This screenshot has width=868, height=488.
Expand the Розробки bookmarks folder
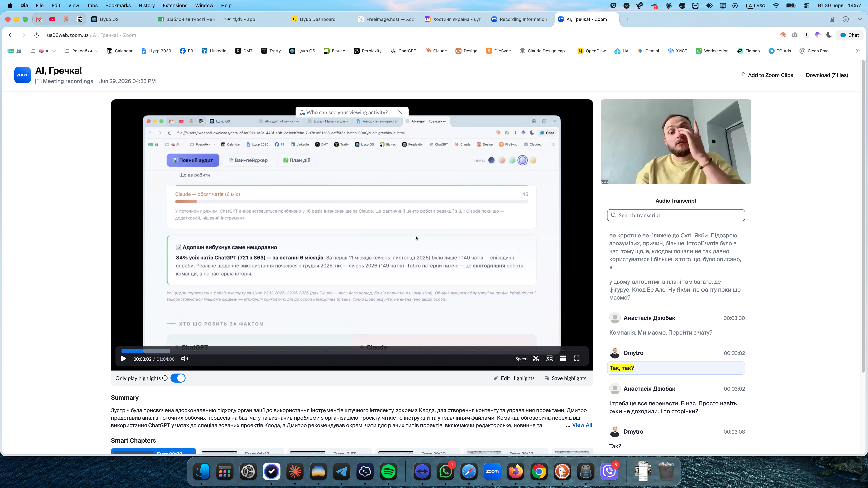coord(81,51)
